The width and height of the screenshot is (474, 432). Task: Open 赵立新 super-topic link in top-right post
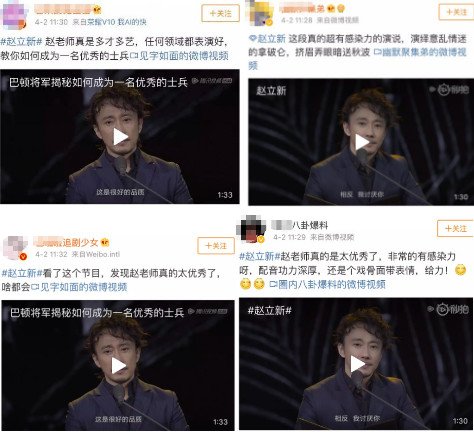coord(267,39)
